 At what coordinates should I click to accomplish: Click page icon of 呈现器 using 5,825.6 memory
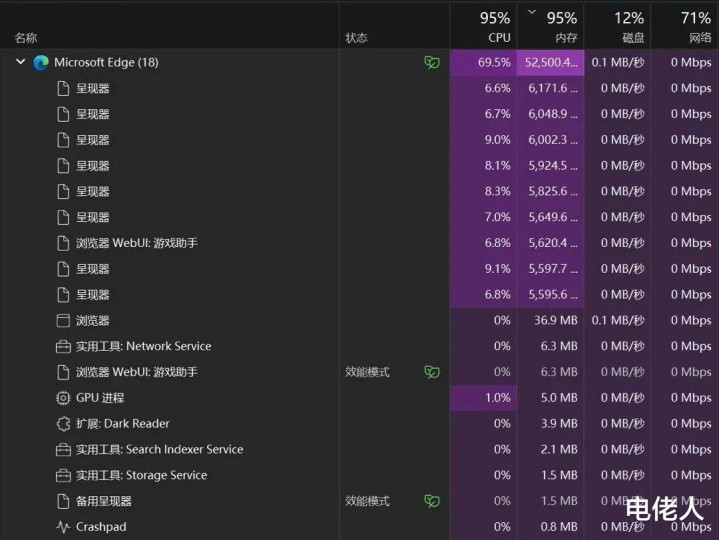63,192
